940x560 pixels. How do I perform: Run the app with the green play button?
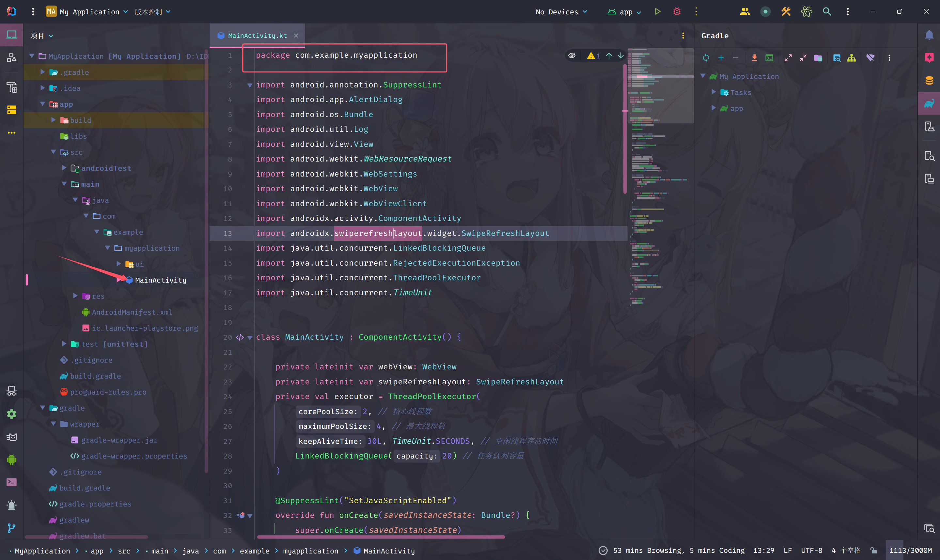[657, 12]
